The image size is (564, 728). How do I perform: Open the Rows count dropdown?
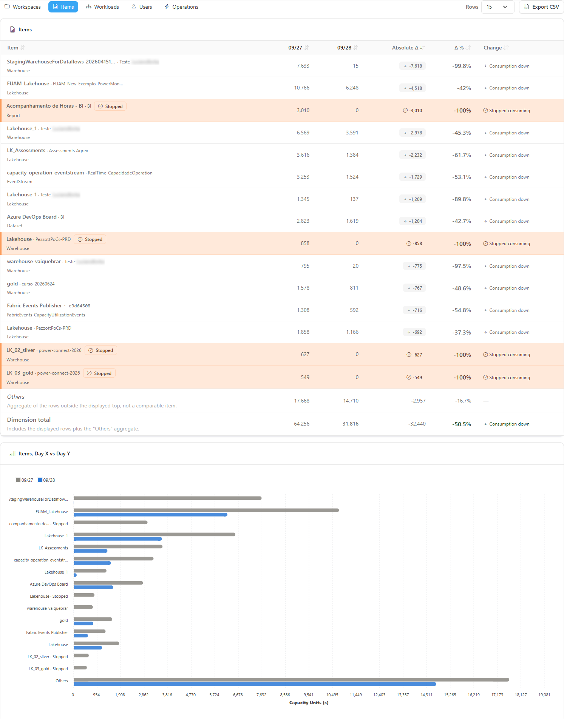coord(498,7)
